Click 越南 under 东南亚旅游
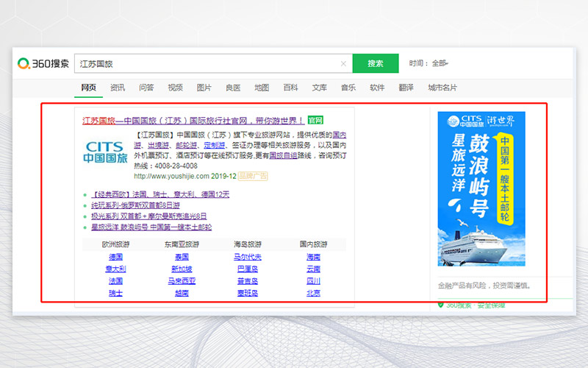 pyautogui.click(x=182, y=293)
